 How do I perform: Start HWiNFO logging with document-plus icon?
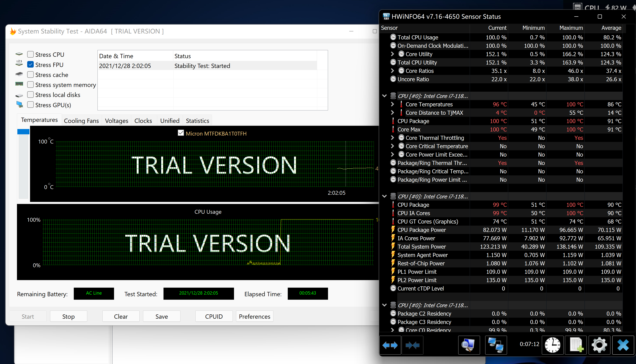coord(576,345)
